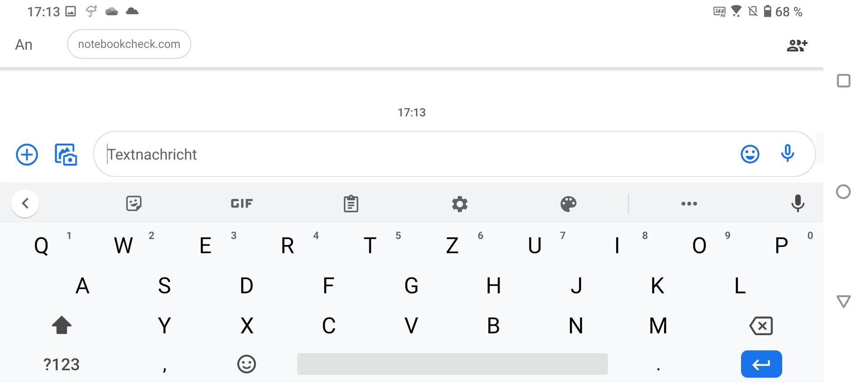This screenshot has width=868, height=383.
Task: Open keyboard settings gear
Action: [460, 204]
